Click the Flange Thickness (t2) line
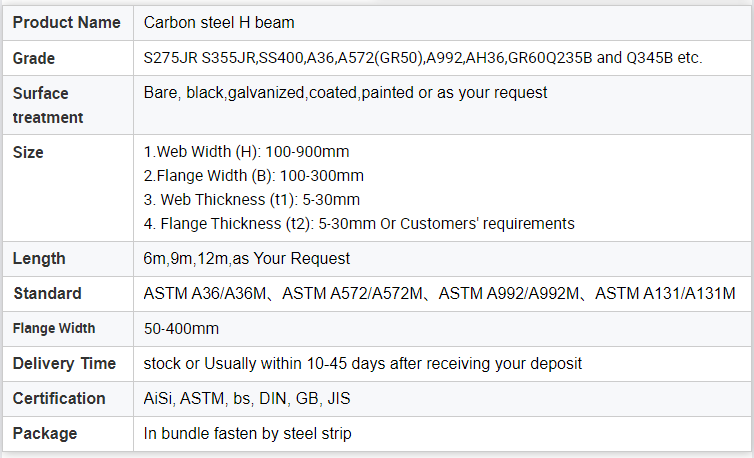 pos(359,224)
